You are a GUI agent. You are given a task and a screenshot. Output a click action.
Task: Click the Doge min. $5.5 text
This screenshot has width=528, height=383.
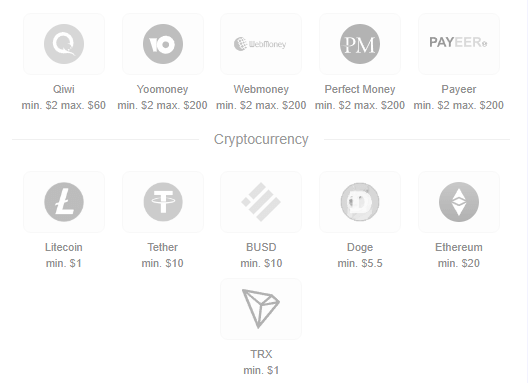pos(360,263)
